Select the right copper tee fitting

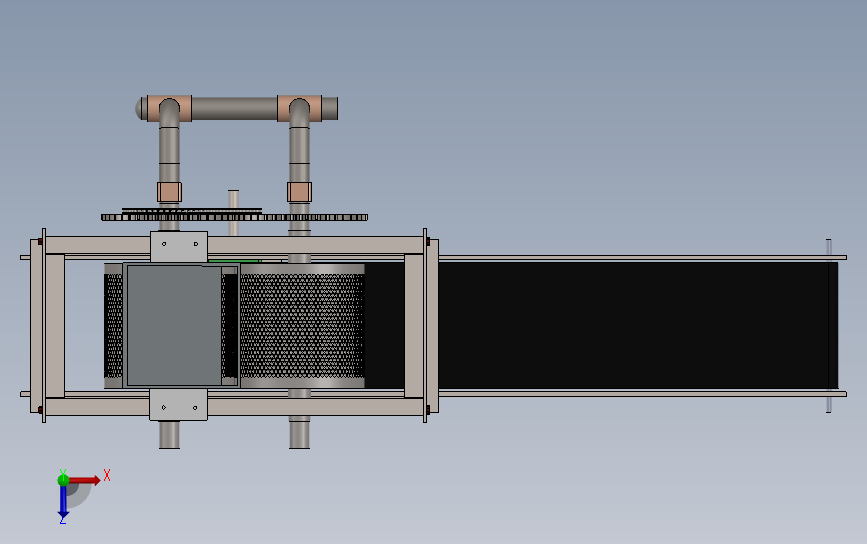pyautogui.click(x=299, y=108)
